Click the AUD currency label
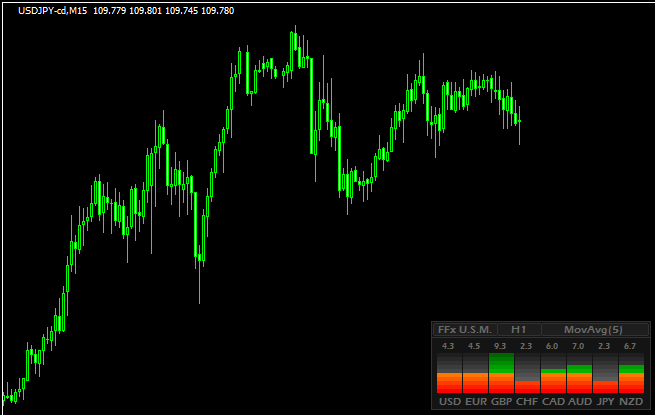 [x=579, y=402]
